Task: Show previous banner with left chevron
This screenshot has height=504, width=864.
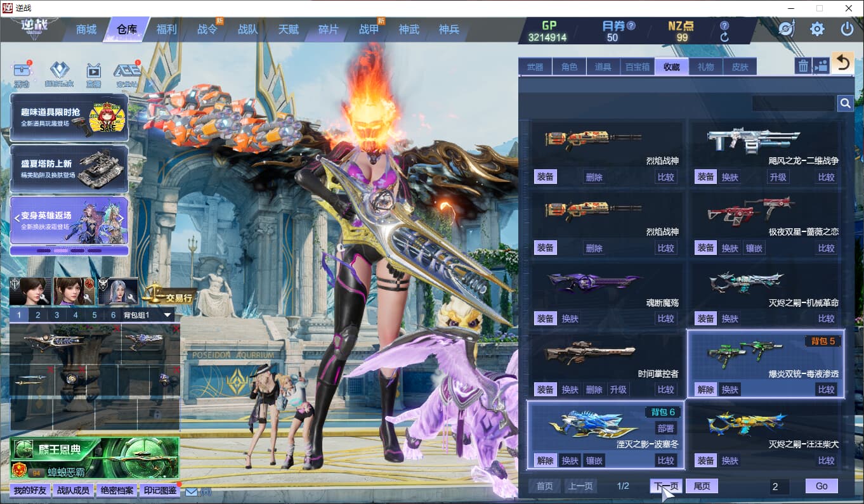Action: 17,218
